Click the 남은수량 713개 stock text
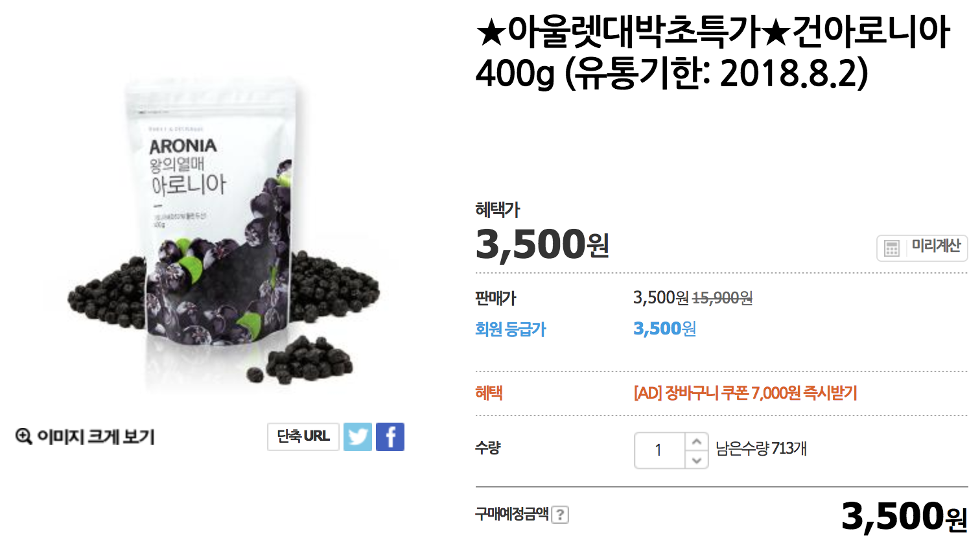 point(761,449)
